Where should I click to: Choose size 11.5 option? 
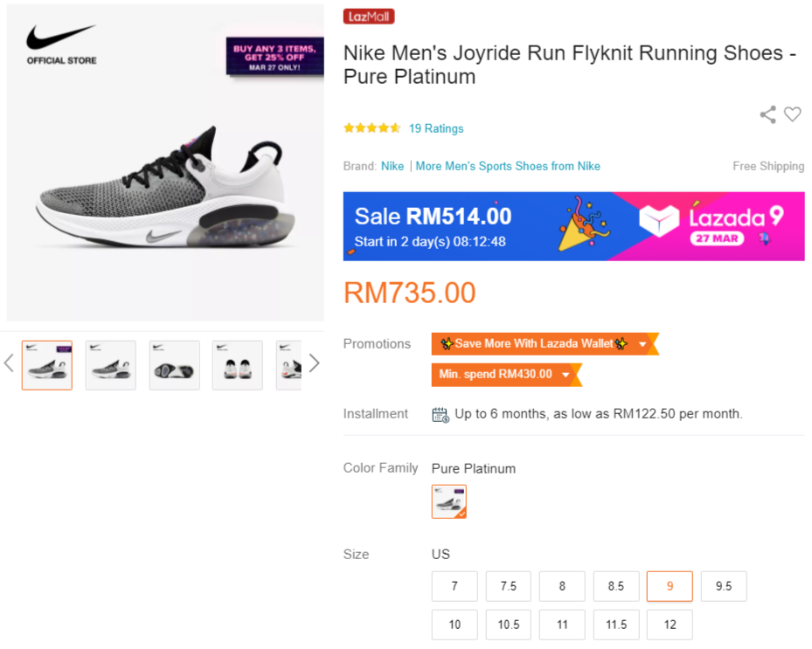616,625
